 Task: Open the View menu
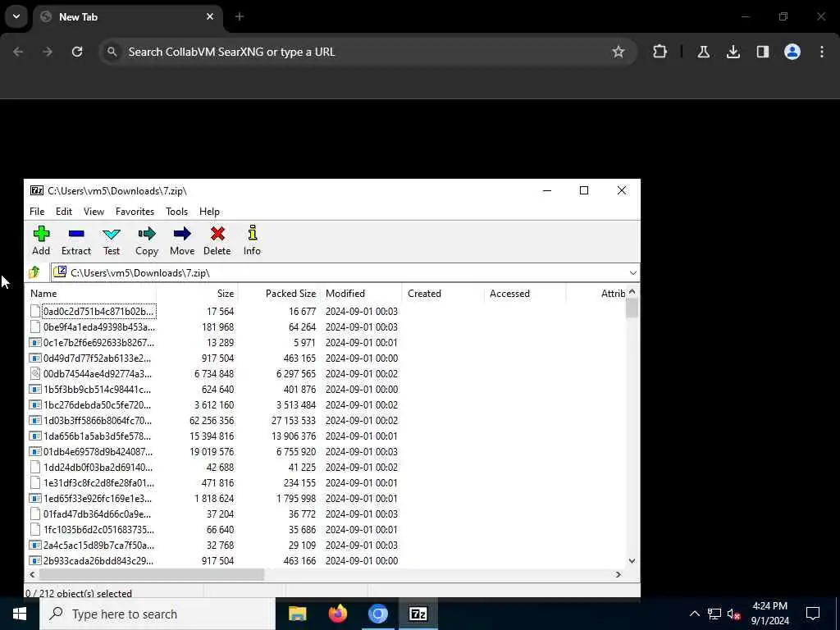click(94, 212)
